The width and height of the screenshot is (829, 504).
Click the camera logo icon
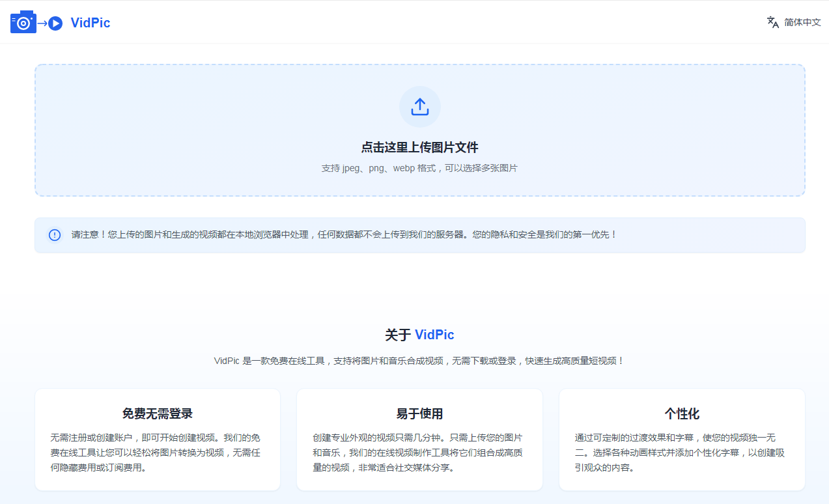point(23,22)
